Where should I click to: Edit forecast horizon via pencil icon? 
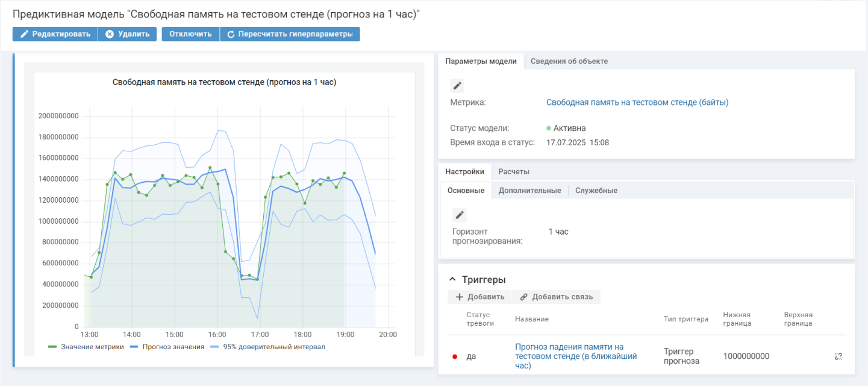(x=460, y=215)
